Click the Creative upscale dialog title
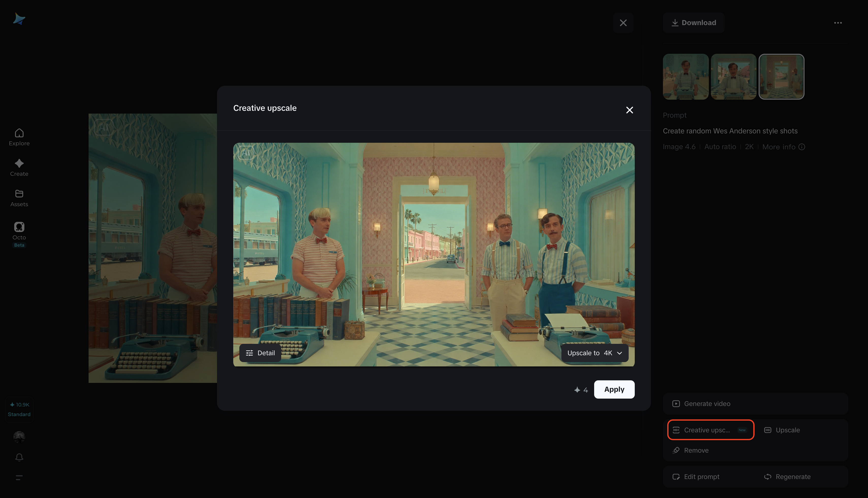868x498 pixels. [x=265, y=108]
